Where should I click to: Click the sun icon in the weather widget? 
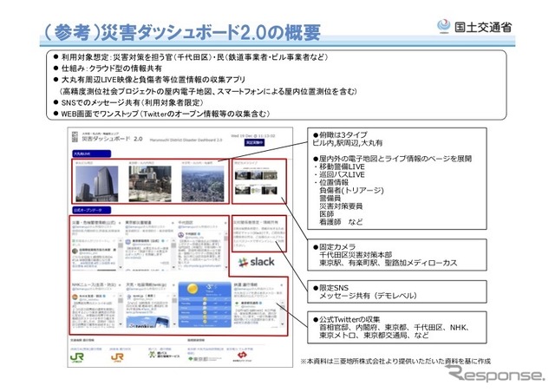pos(193,289)
